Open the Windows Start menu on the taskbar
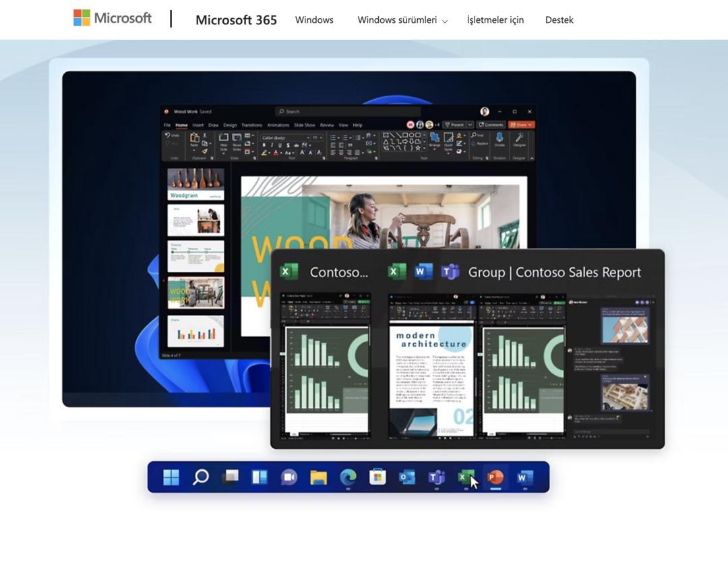 coord(171,477)
